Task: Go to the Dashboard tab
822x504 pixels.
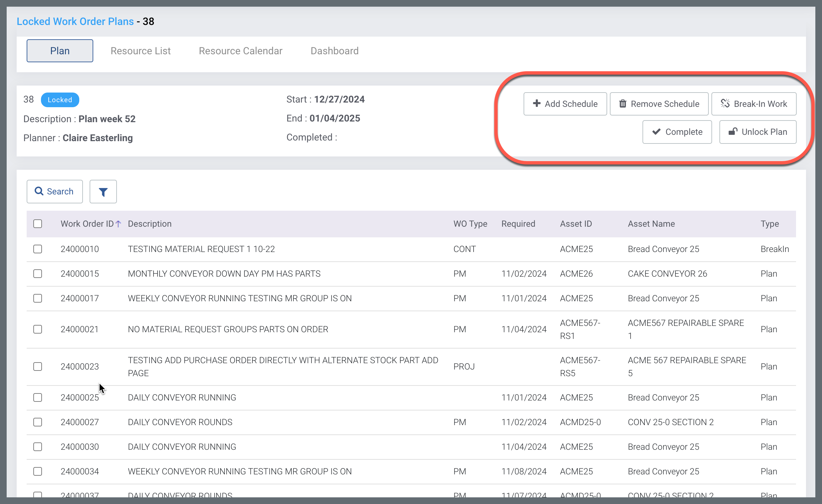Action: point(334,51)
